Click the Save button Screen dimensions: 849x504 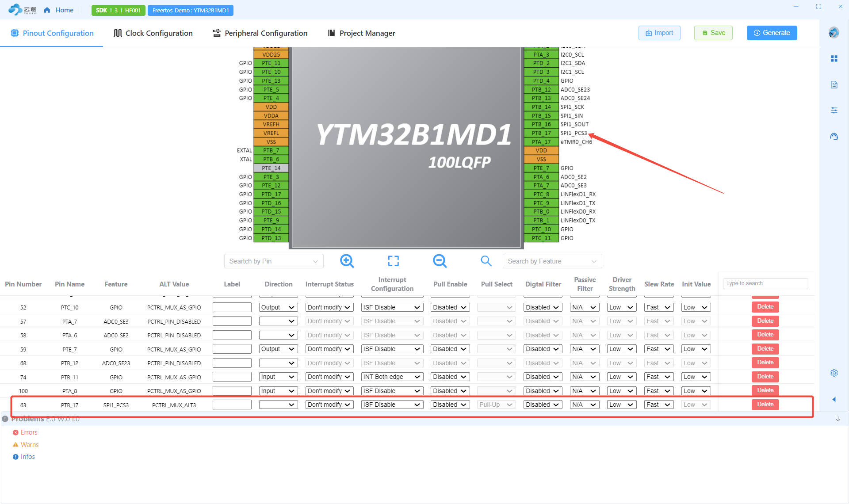click(x=713, y=33)
